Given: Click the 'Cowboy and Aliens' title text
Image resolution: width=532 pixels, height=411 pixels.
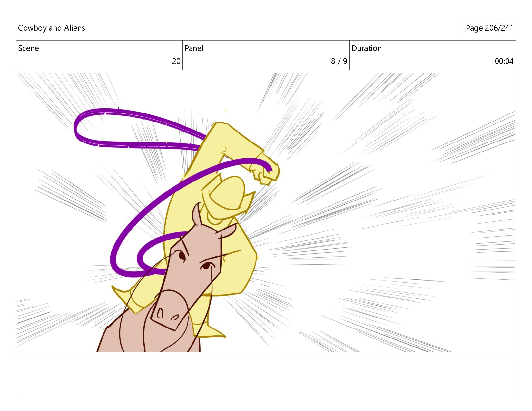Looking at the screenshot, I should coord(52,28).
